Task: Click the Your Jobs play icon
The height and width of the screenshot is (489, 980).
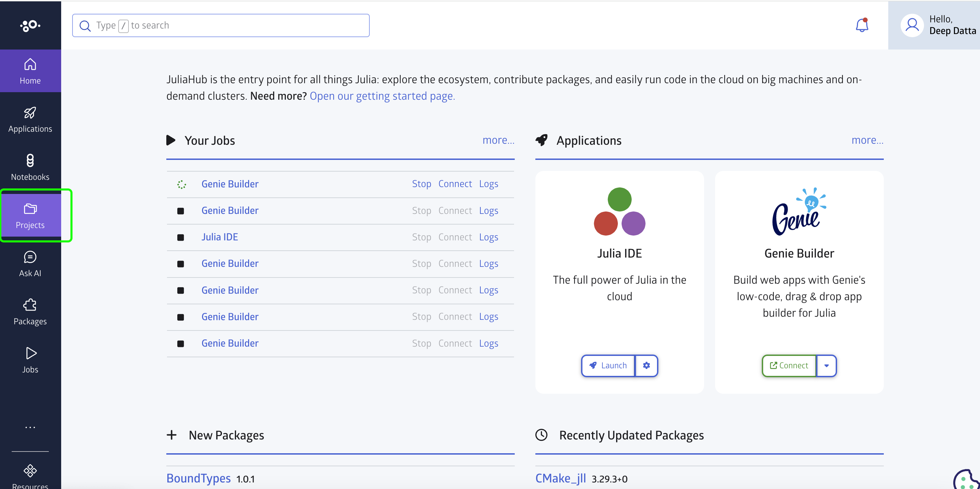Action: point(171,141)
